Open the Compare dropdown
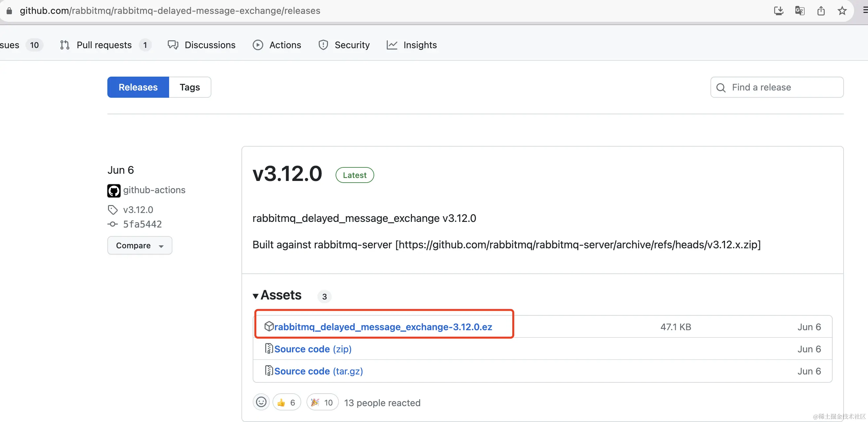This screenshot has width=868, height=422. point(139,246)
